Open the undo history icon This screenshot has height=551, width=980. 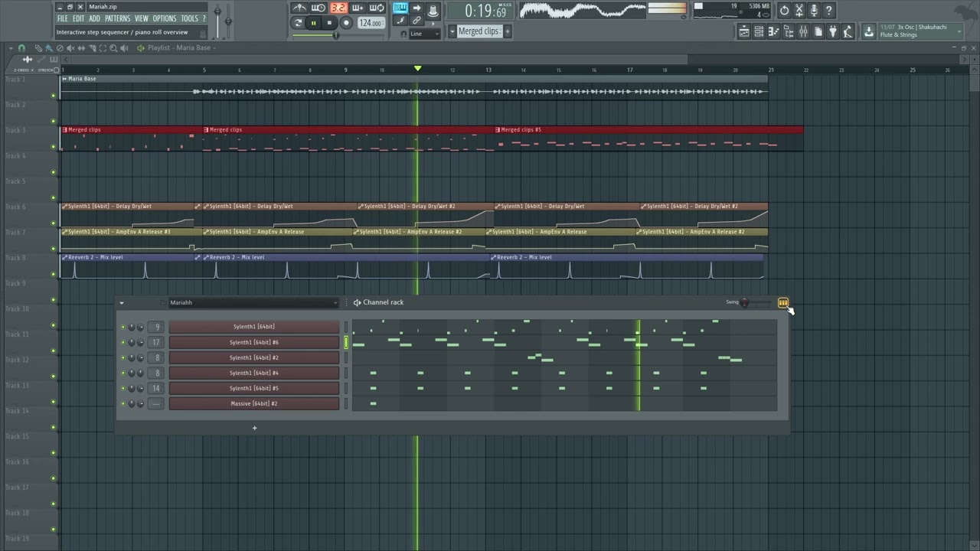[x=784, y=10]
